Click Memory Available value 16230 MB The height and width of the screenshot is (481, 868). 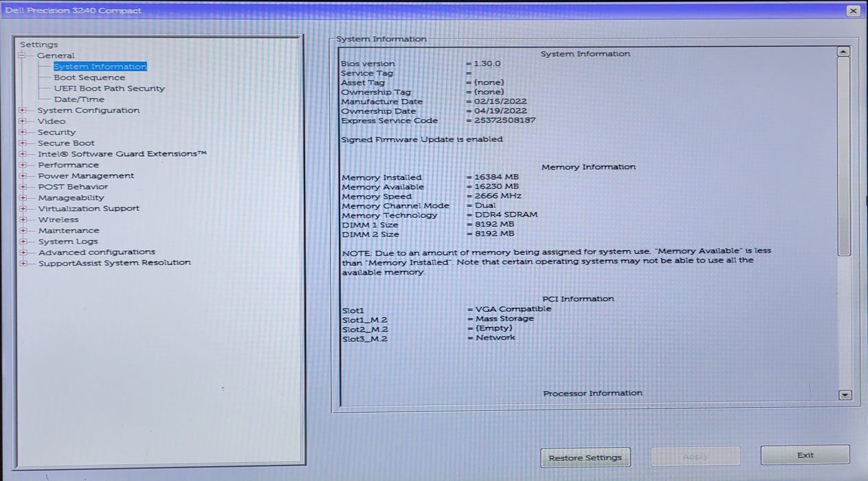coord(496,186)
